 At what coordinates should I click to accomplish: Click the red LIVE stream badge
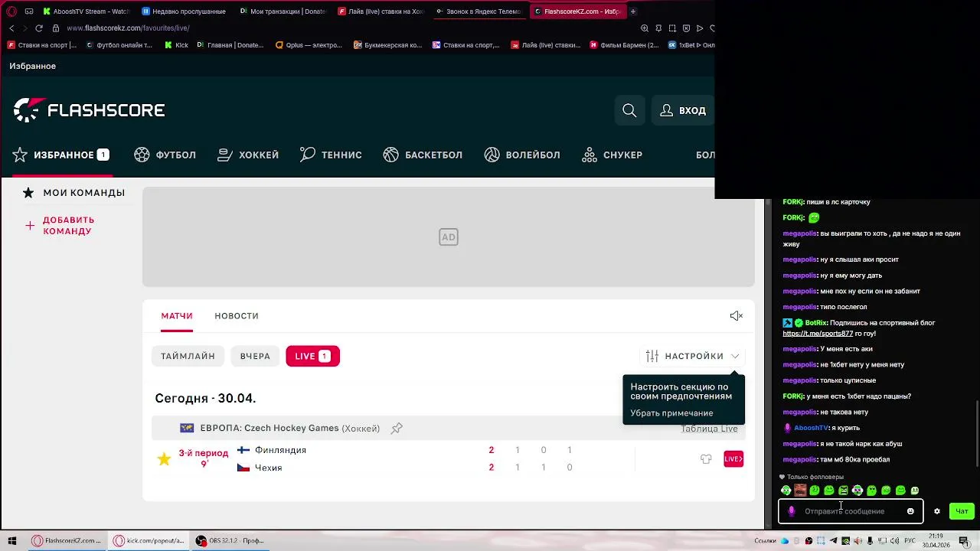point(733,459)
